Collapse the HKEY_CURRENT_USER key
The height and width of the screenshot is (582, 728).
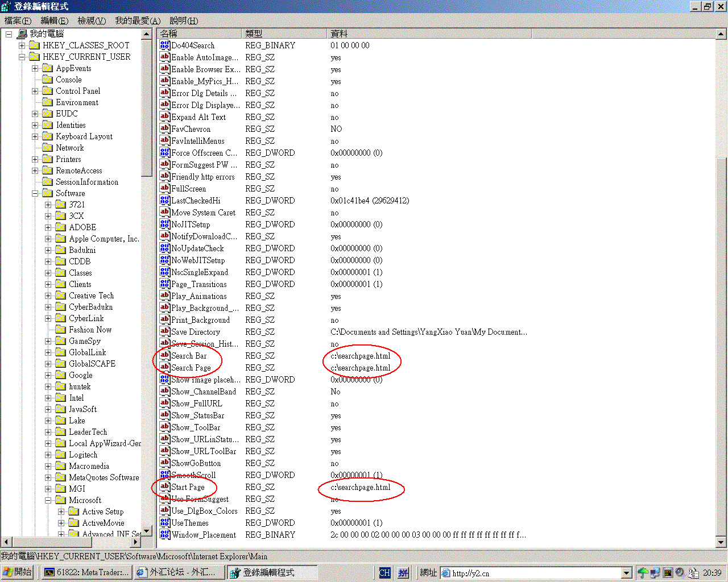(x=22, y=57)
